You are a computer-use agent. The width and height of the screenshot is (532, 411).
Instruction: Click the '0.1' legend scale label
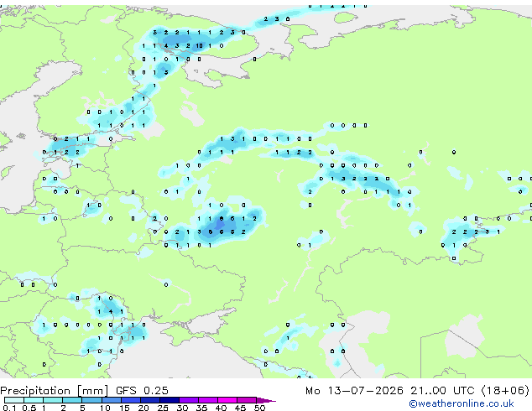point(9,408)
